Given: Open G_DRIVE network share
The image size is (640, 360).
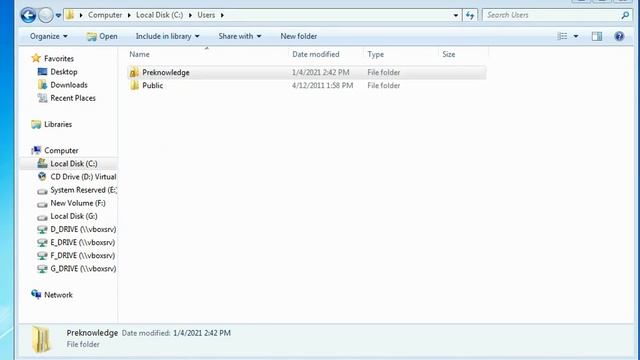Looking at the screenshot, I should coord(83,269).
